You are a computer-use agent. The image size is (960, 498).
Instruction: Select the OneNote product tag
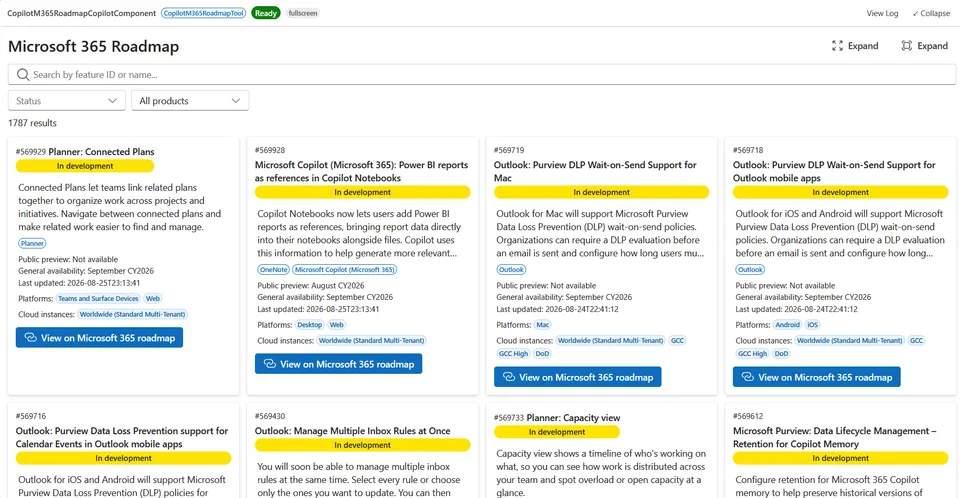pos(273,270)
